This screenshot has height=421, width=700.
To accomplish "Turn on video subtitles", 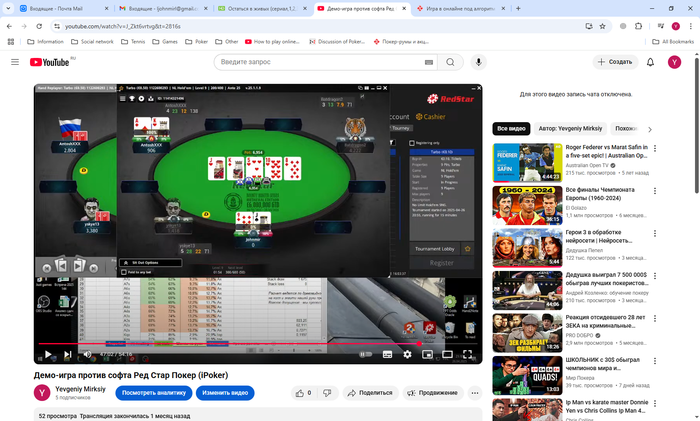I will [x=387, y=354].
